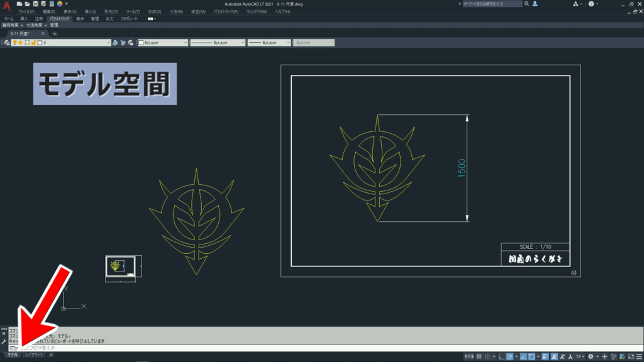This screenshot has height=362, width=644.
Task: Open the 管理 ribbon panel
Action: (54, 25)
